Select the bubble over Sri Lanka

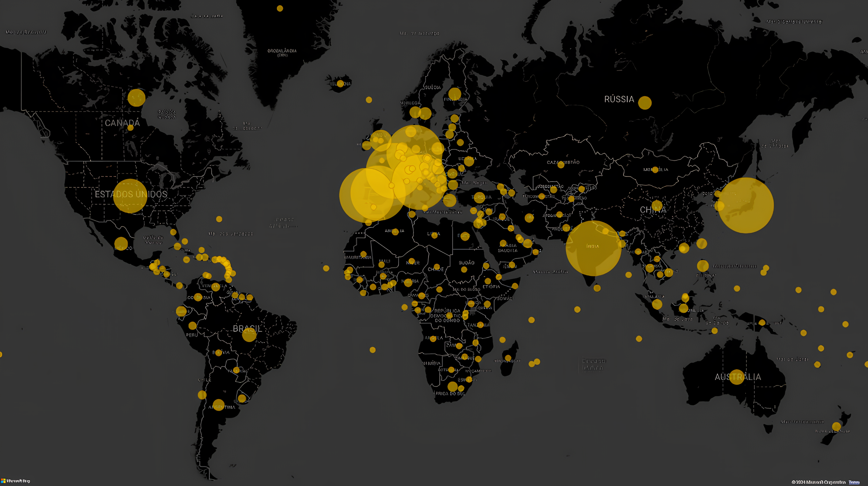pos(597,288)
